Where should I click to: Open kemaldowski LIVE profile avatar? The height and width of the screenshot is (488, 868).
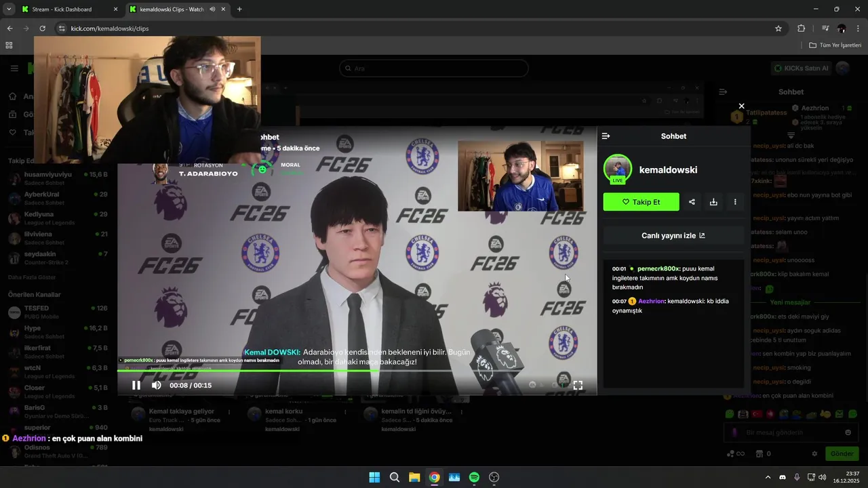click(x=618, y=169)
